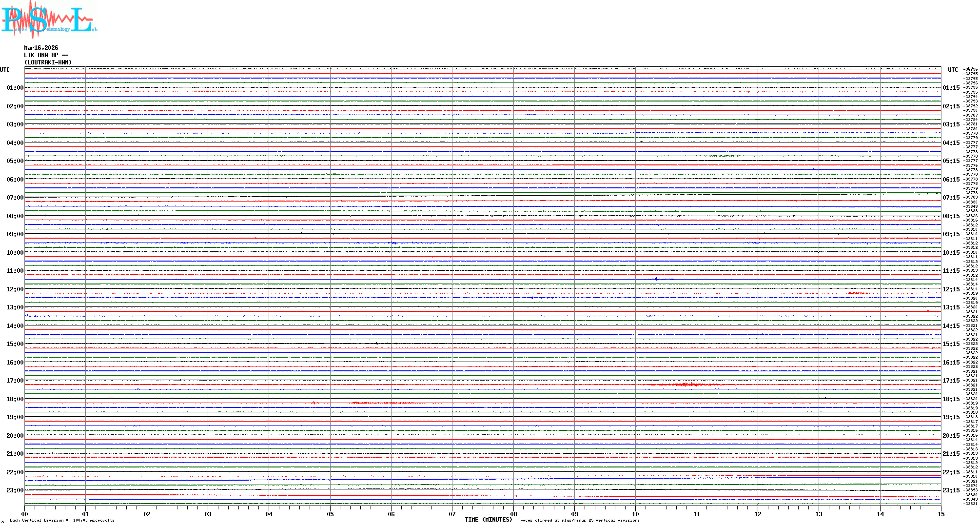Click the traces clipped footnote text
The width and height of the screenshot is (980, 527).
[578, 520]
